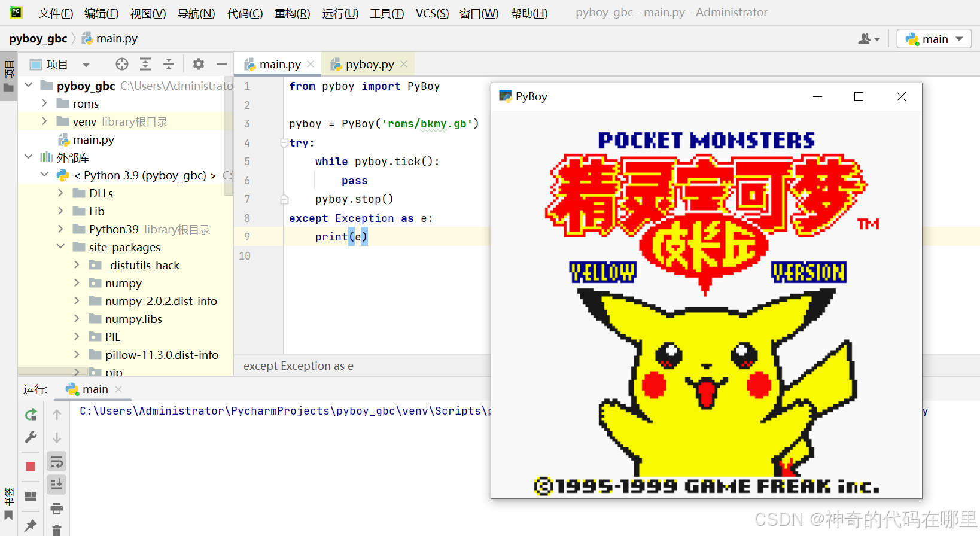The height and width of the screenshot is (536, 980).
Task: Click pyboy_gbc breadcrumb in navigation bar
Action: [x=38, y=39]
